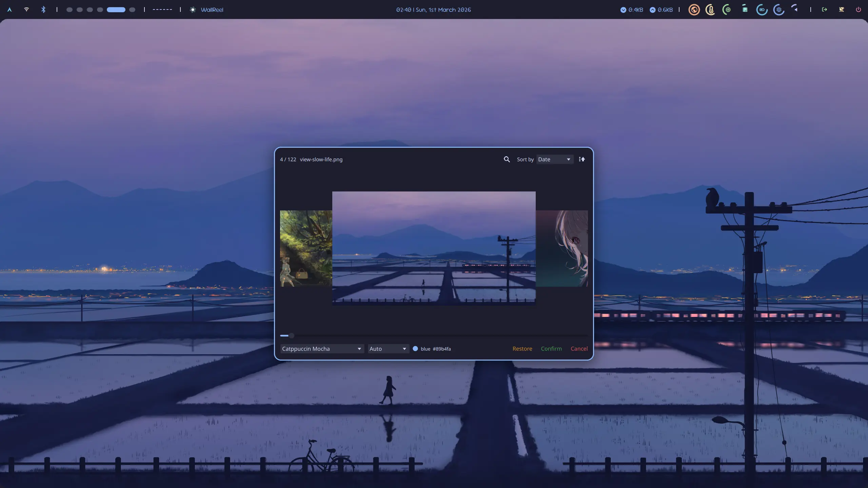Click Confirm to apply the wallpaper
868x488 pixels.
(551, 349)
